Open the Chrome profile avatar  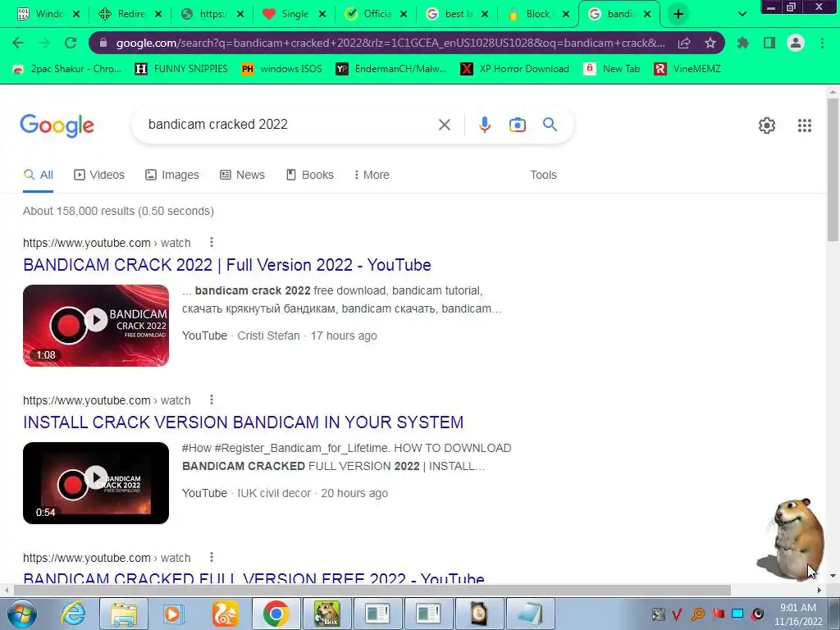coord(796,43)
